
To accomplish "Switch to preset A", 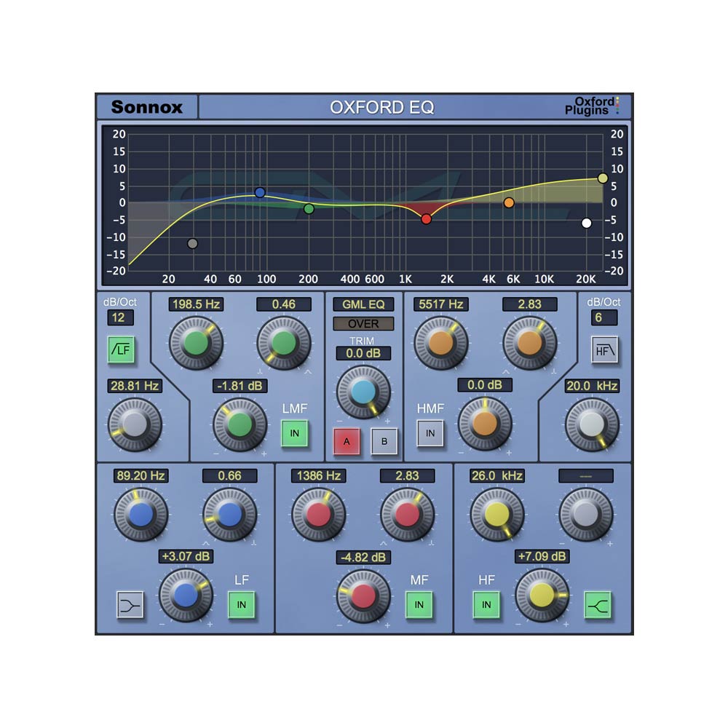I will tap(347, 441).
